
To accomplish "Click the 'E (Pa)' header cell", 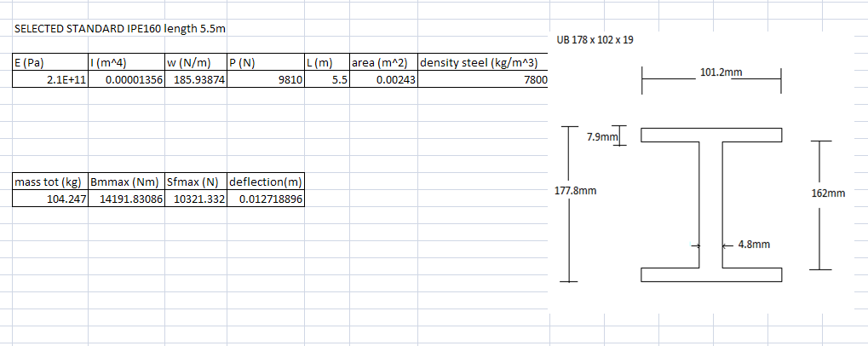I will point(50,62).
